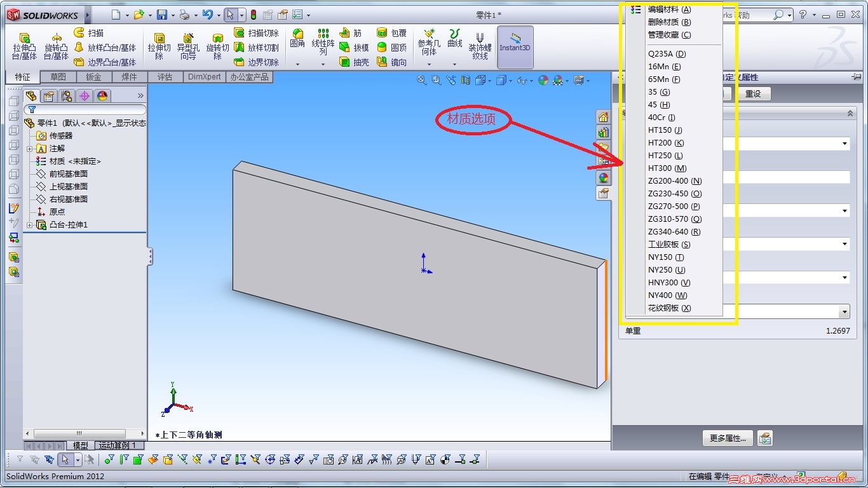
Task: Click the FeatureManager filter search field
Action: click(85, 110)
